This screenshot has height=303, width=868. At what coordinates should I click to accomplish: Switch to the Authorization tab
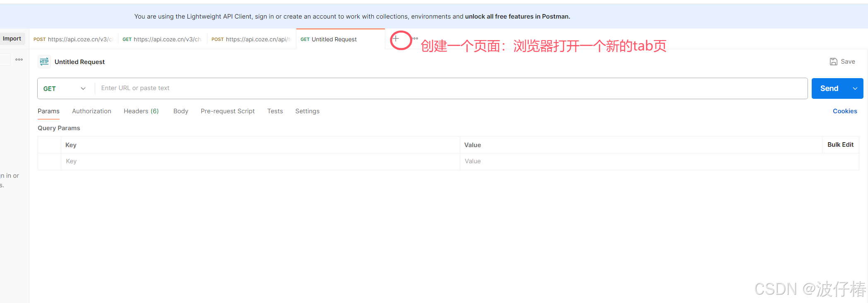click(x=91, y=111)
